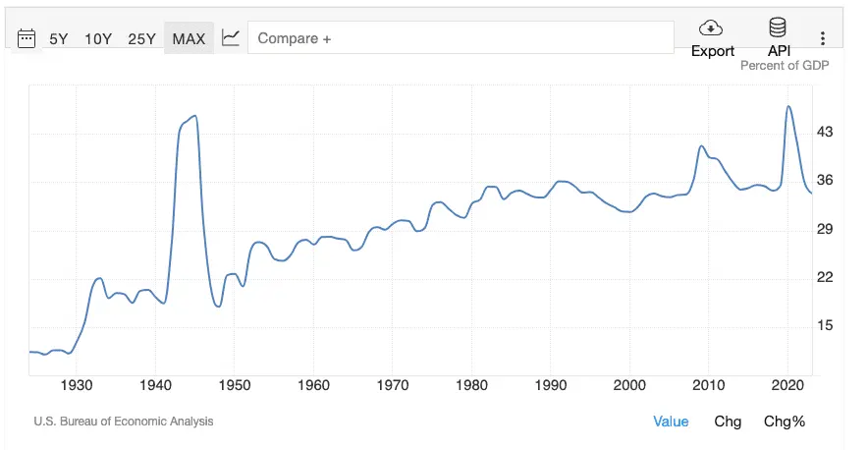This screenshot has width=868, height=450.
Task: Open the API database icon
Action: pos(779,28)
